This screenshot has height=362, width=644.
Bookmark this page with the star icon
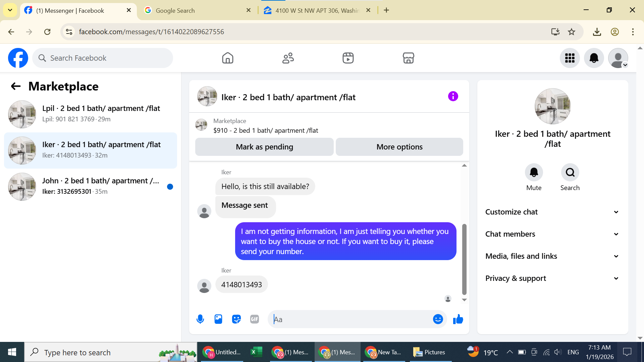click(x=572, y=32)
